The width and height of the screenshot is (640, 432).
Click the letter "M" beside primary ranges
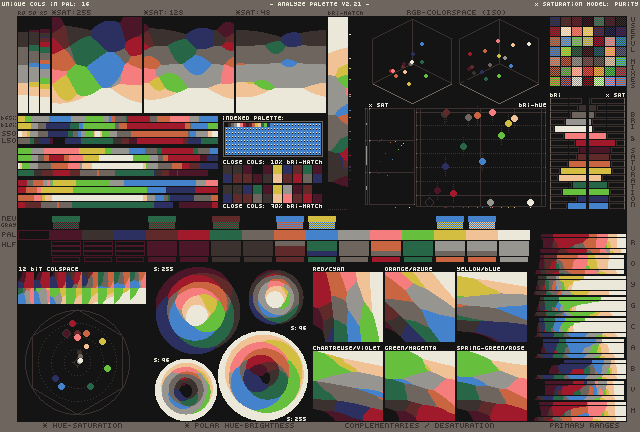pyautogui.click(x=633, y=410)
